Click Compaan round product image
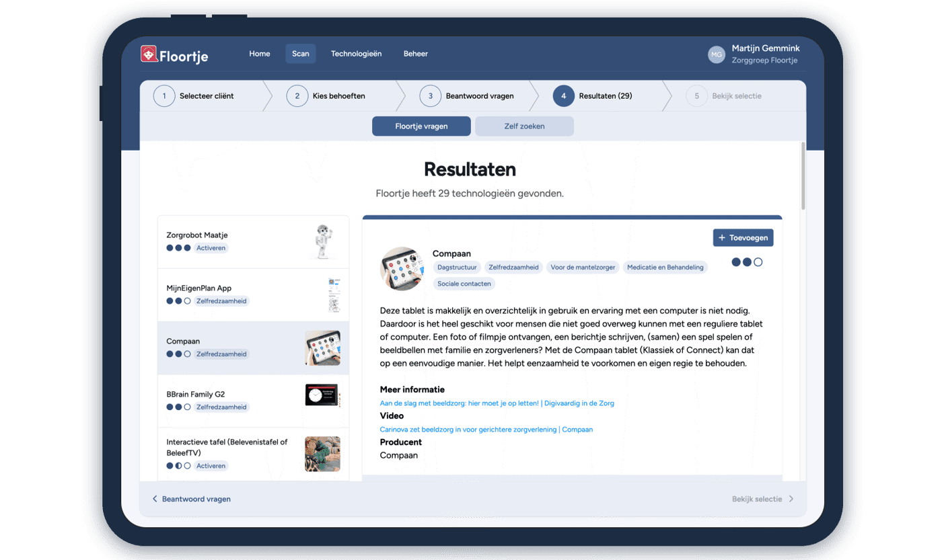This screenshot has height=560, width=942. pyautogui.click(x=402, y=268)
